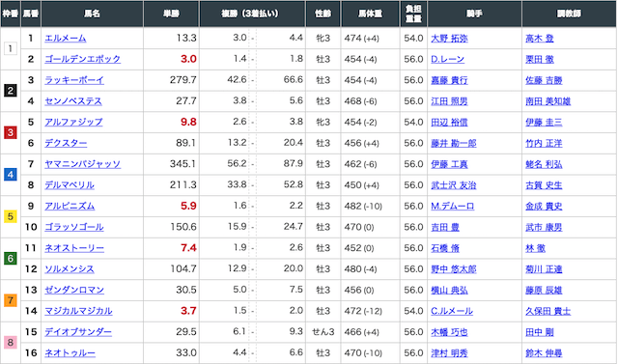Open jockey link M.デムーロ

[453, 206]
